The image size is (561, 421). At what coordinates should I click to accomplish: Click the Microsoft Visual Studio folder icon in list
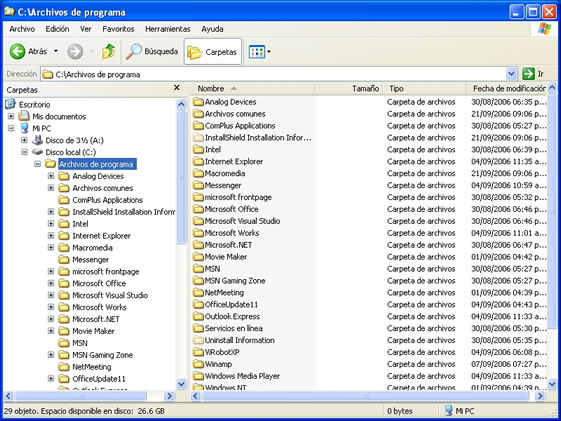pyautogui.click(x=198, y=221)
